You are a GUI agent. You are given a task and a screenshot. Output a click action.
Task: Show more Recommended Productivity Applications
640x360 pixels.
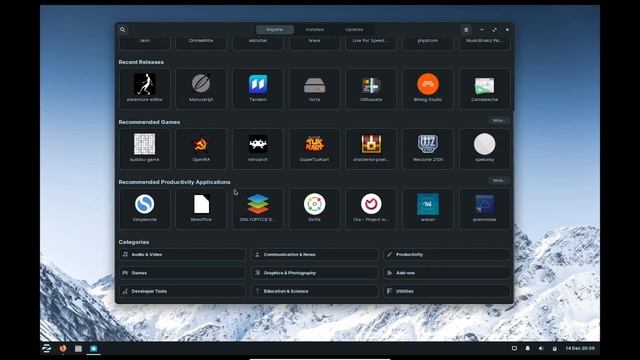tap(499, 180)
